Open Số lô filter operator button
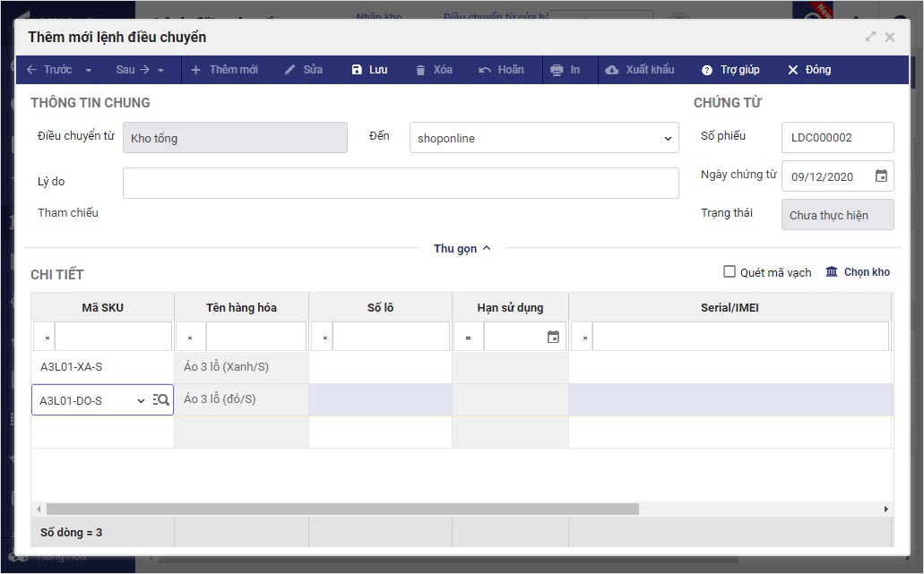Screen dimensions: 924x574 click(323, 338)
